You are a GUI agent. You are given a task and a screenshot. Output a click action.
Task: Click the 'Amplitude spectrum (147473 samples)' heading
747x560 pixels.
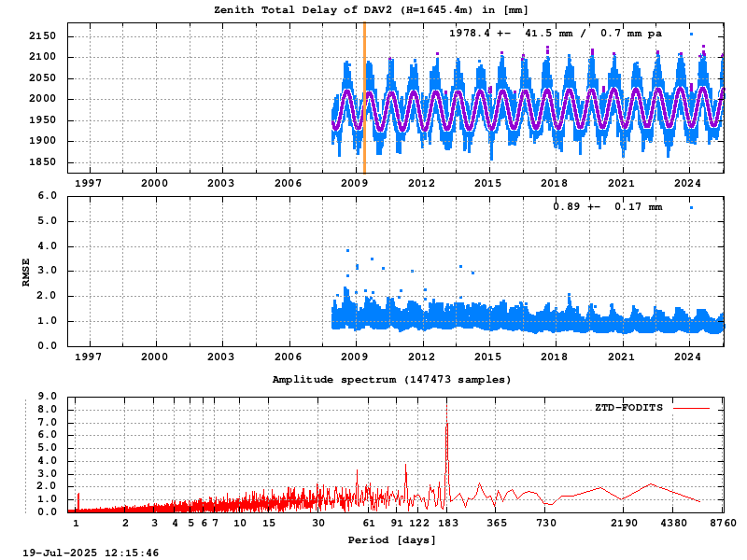[391, 380]
